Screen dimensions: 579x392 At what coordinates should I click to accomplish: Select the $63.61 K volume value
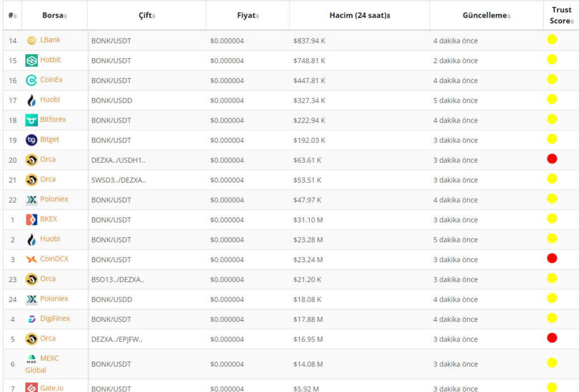(307, 160)
